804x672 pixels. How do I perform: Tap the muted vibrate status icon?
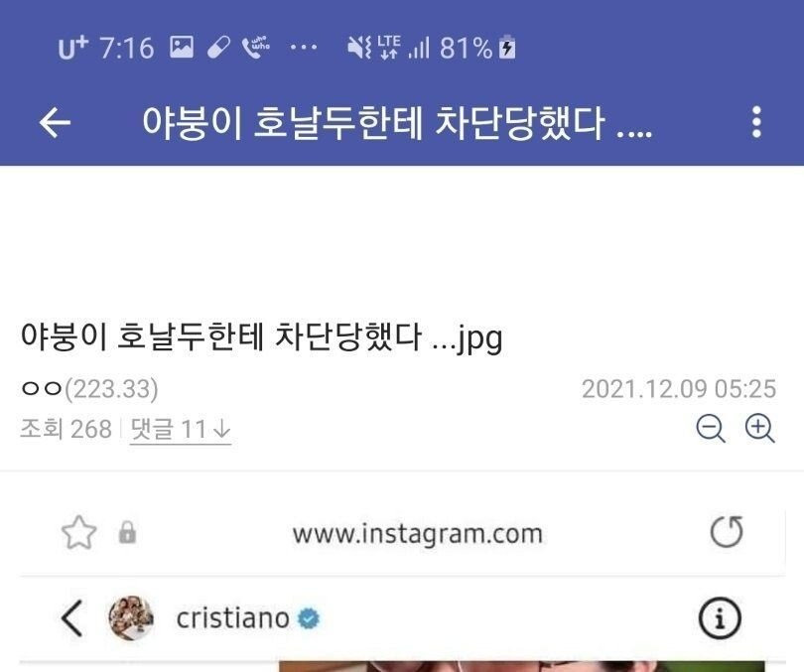[x=359, y=48]
